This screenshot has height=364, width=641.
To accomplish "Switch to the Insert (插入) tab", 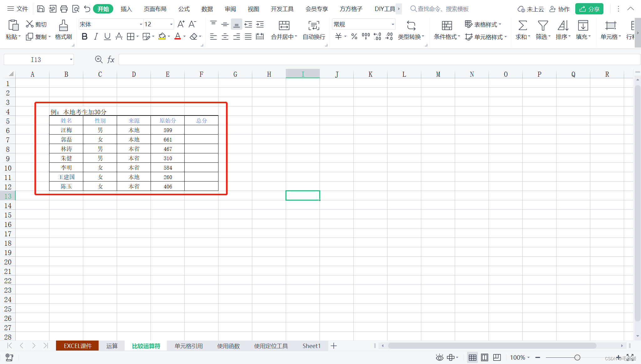I will pyautogui.click(x=126, y=9).
